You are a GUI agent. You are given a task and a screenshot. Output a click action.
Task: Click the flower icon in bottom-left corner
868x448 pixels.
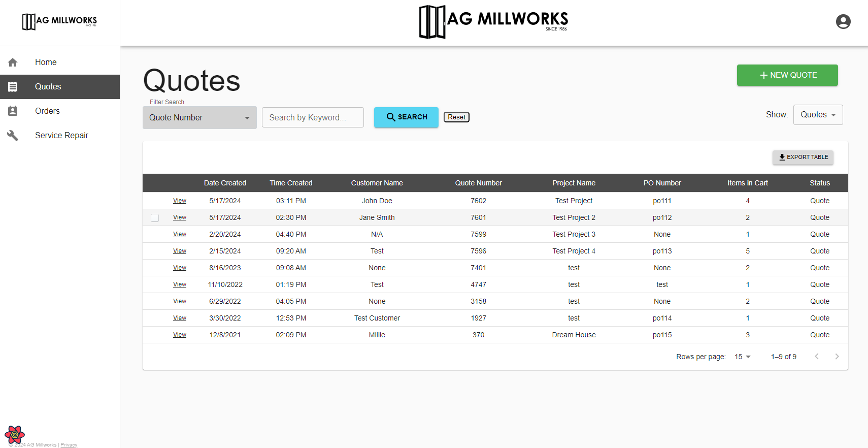point(15,434)
